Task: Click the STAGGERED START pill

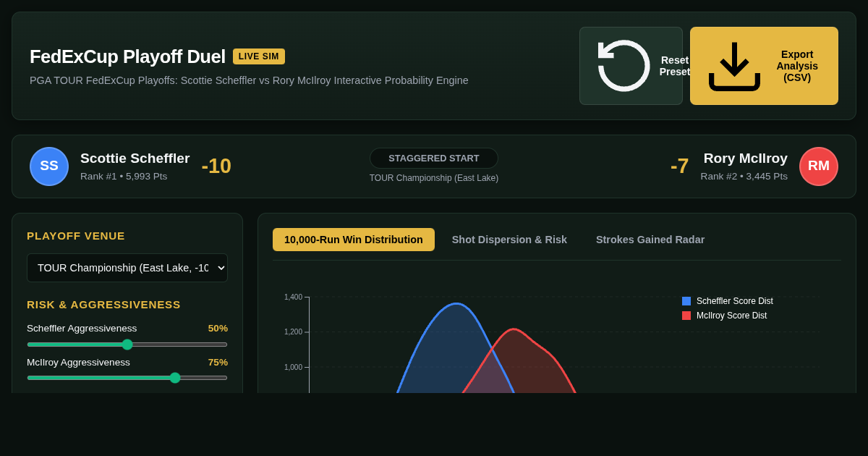Action: (x=434, y=159)
